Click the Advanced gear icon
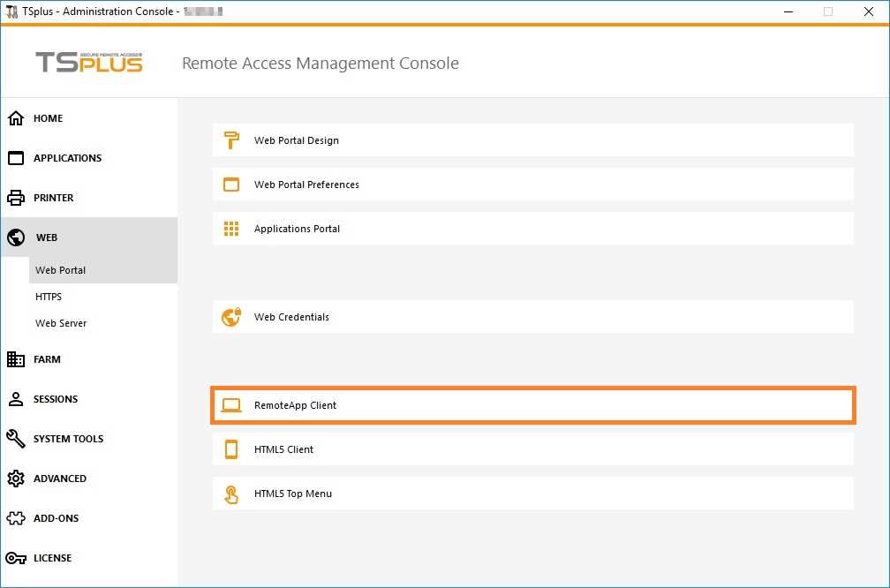The height and width of the screenshot is (588, 890). (x=16, y=479)
